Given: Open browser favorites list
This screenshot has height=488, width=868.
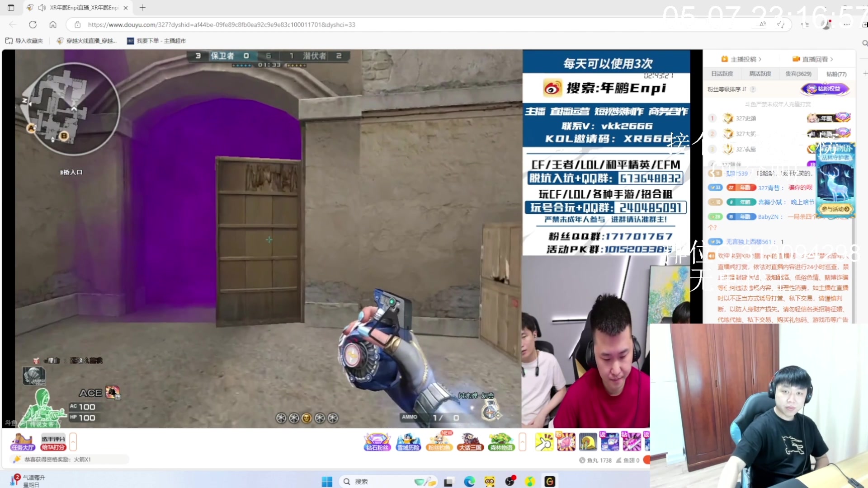Looking at the screenshot, I should pos(805,24).
